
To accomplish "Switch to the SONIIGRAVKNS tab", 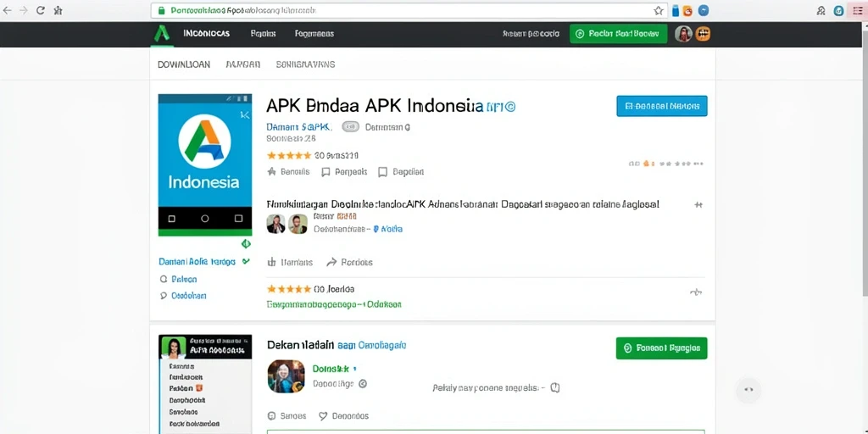I will (305, 64).
